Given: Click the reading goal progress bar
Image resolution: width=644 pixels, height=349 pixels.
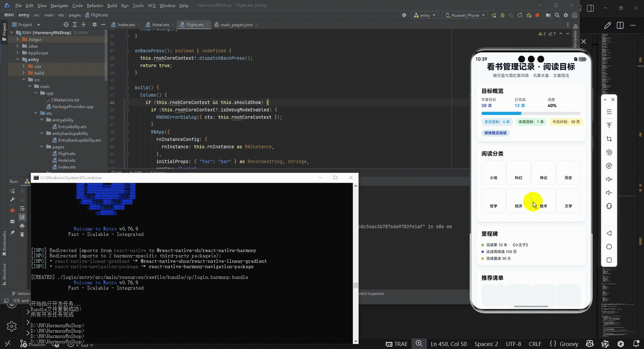Looking at the screenshot, I should click(x=531, y=113).
